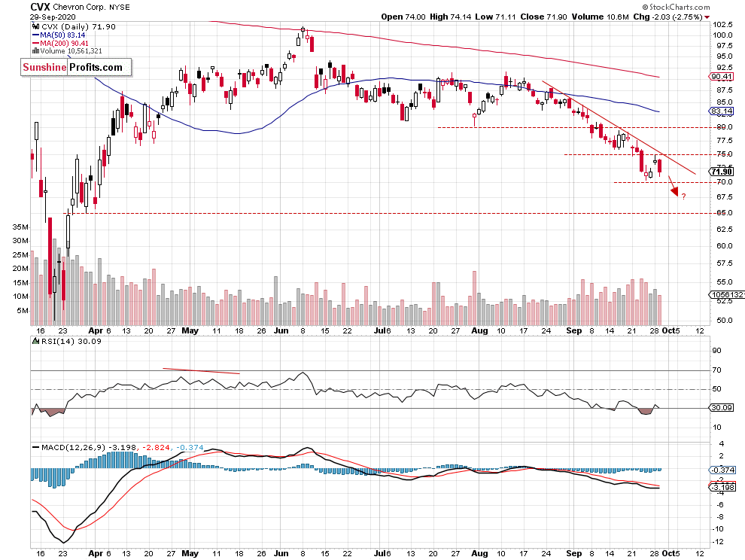The width and height of the screenshot is (745, 560).
Task: Click the CVX ticker symbol in the header
Action: pyautogui.click(x=41, y=7)
